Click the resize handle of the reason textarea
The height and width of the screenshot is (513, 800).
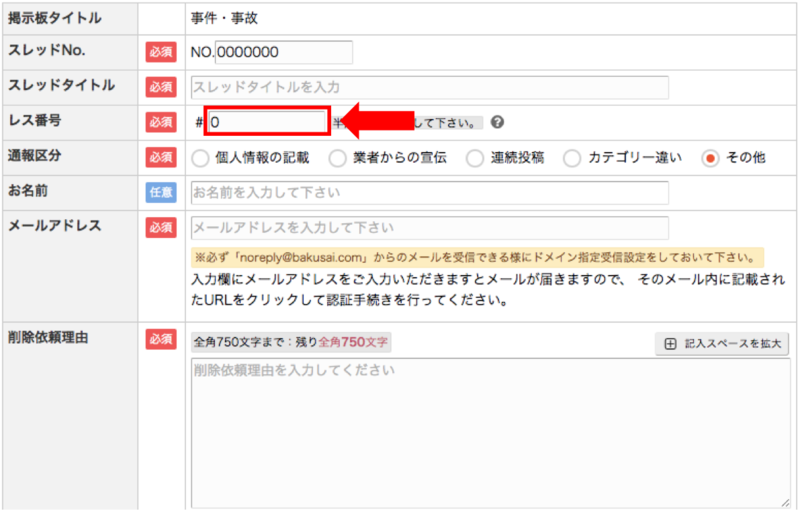pos(784,505)
